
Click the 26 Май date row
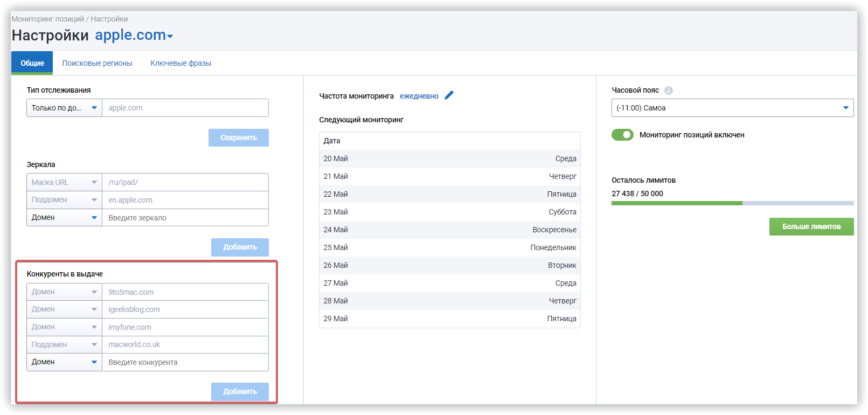(x=450, y=265)
